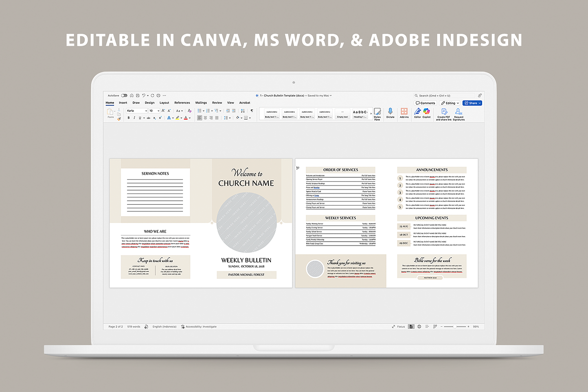Open the Acrobat tab
588x392 pixels.
[x=245, y=103]
